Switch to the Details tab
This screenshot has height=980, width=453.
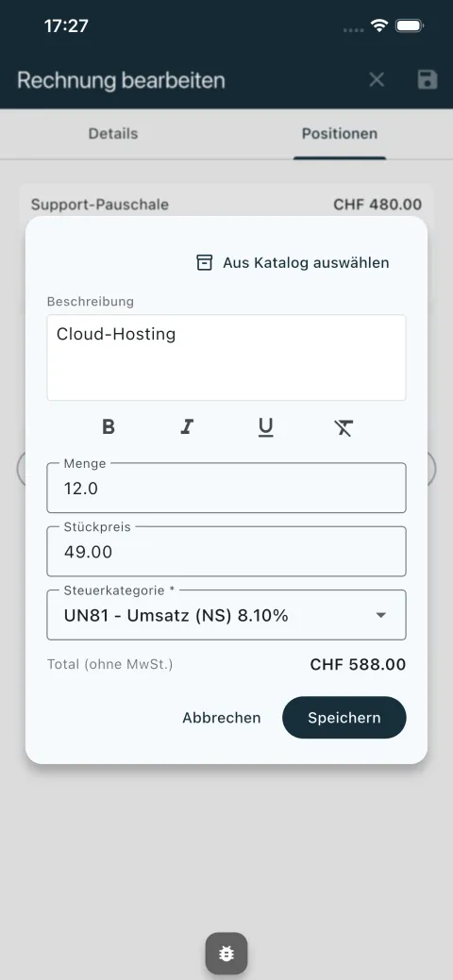coord(113,134)
